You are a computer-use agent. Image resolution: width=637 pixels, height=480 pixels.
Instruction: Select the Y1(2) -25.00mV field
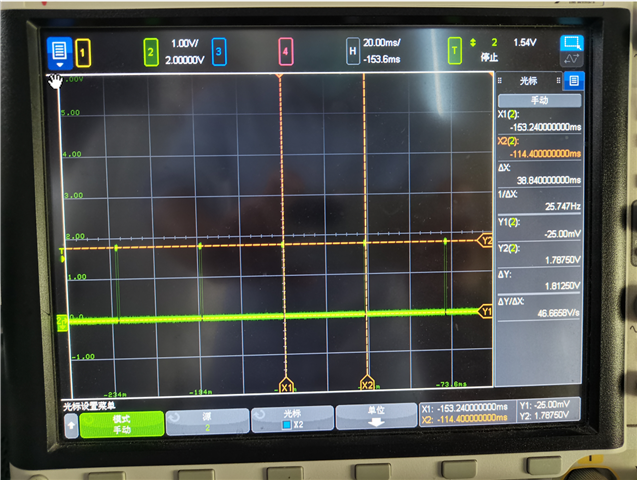pyautogui.click(x=540, y=228)
